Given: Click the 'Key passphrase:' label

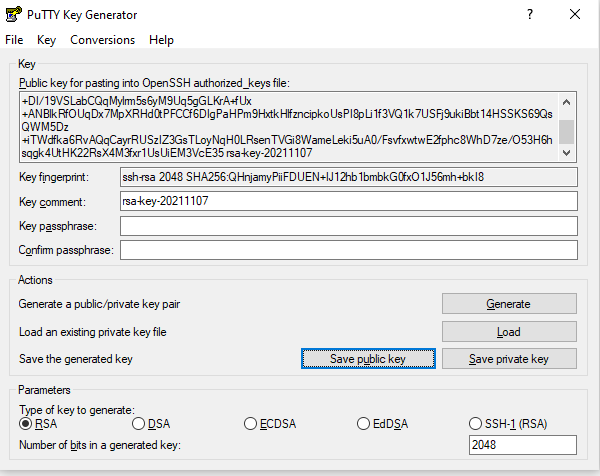Looking at the screenshot, I should (58, 226).
